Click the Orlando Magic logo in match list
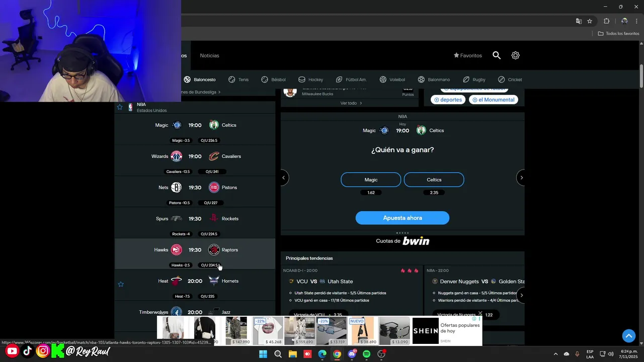 tap(177, 125)
